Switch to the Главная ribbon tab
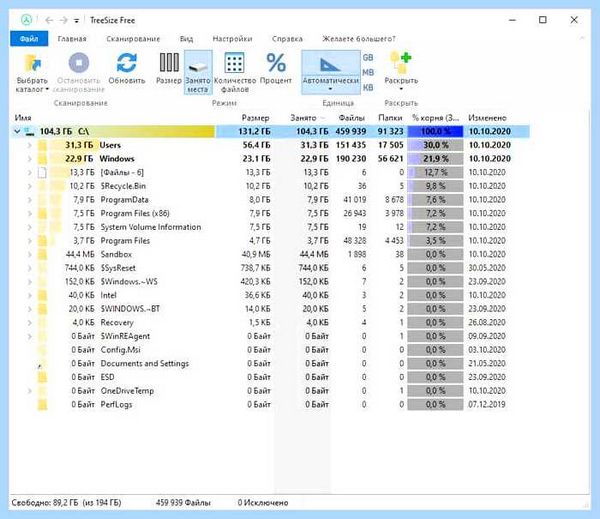 coord(72,39)
